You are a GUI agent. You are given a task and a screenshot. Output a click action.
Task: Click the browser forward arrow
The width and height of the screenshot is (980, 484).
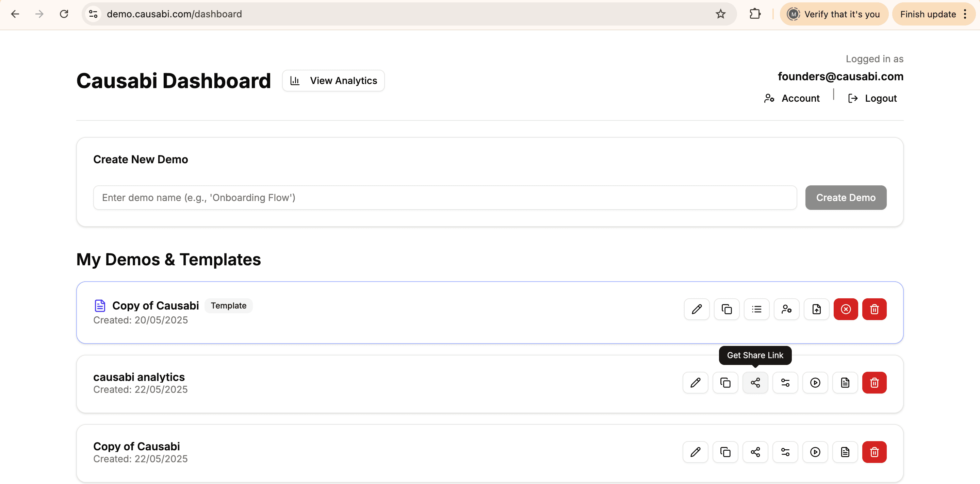click(39, 14)
